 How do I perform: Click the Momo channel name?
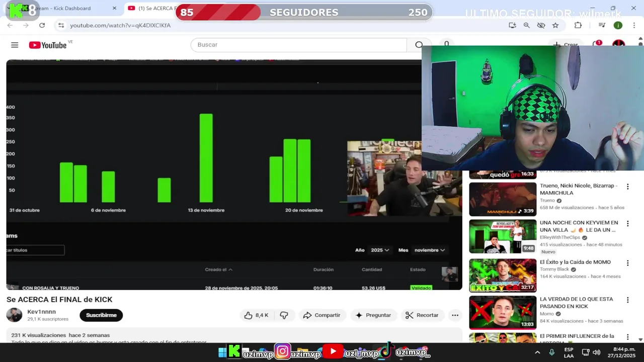pos(547,314)
